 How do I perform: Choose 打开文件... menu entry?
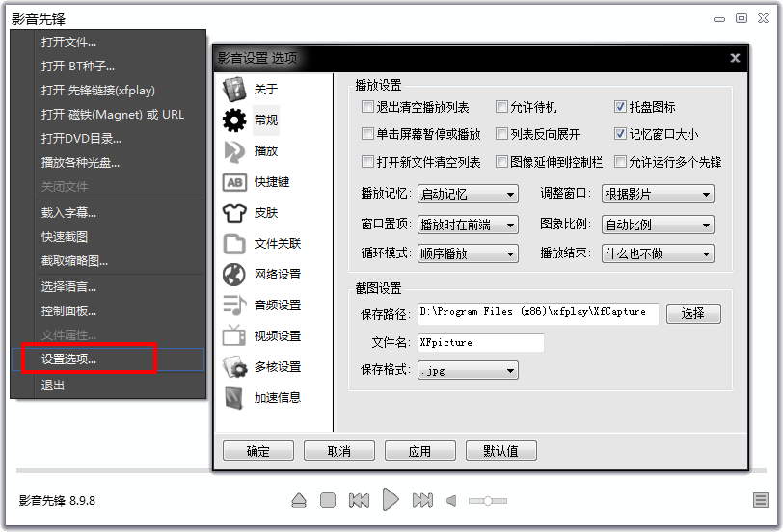[108, 41]
